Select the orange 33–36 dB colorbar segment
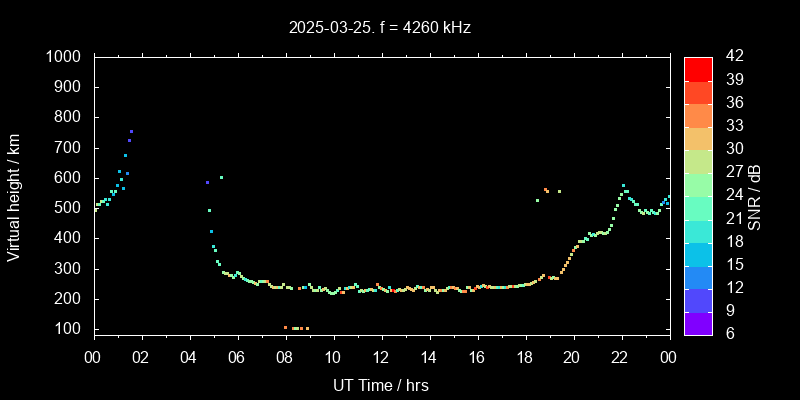Viewport: 800px width, 400px height. pyautogui.click(x=698, y=114)
